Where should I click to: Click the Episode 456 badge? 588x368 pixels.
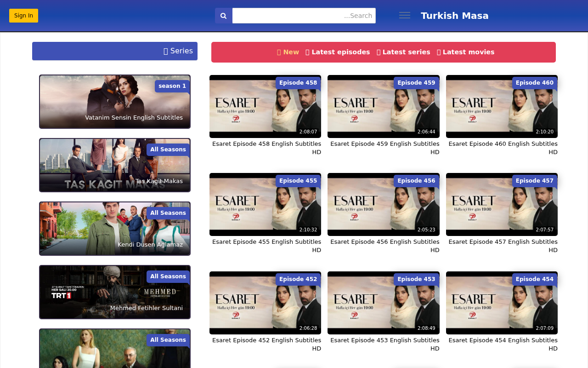click(x=416, y=181)
